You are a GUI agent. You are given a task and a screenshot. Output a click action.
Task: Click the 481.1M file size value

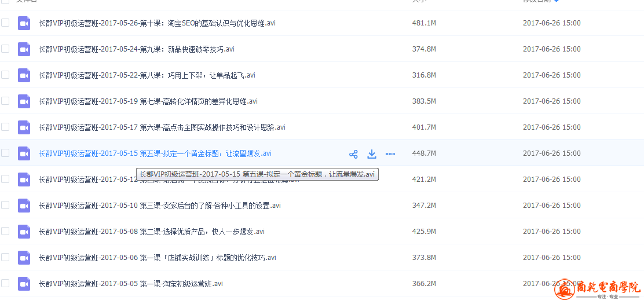424,23
